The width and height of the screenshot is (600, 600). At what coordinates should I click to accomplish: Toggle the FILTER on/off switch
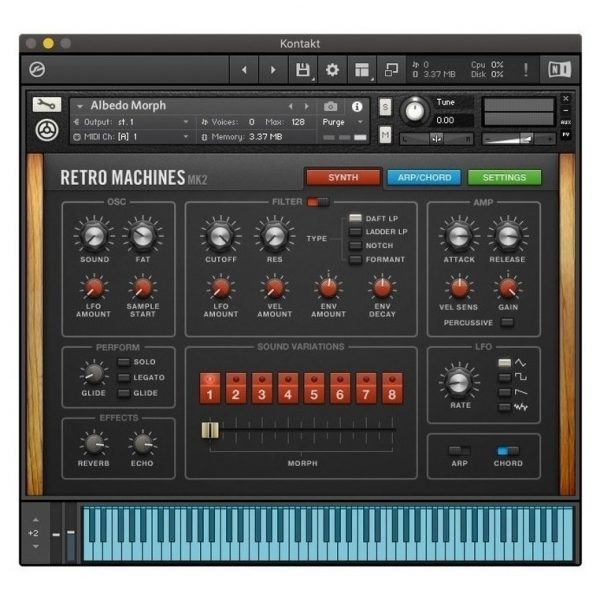pyautogui.click(x=318, y=202)
